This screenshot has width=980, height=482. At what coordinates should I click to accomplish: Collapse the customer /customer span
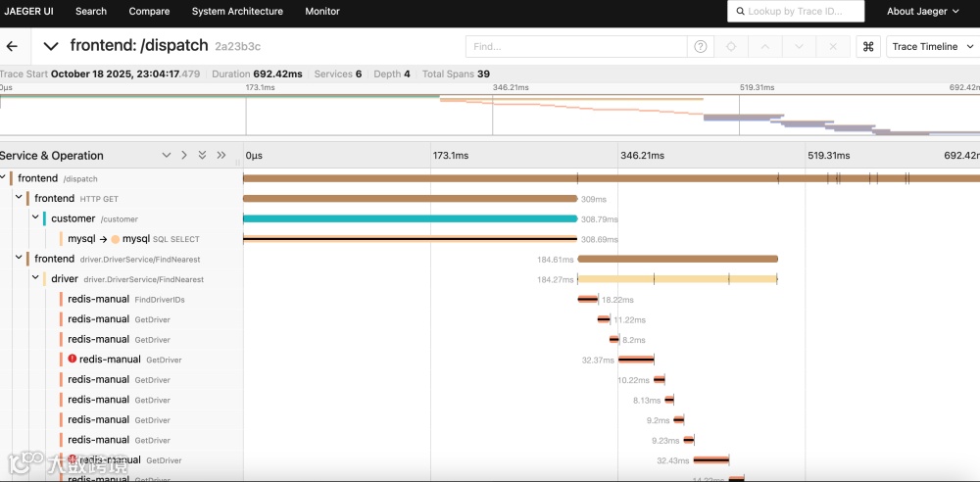point(35,217)
